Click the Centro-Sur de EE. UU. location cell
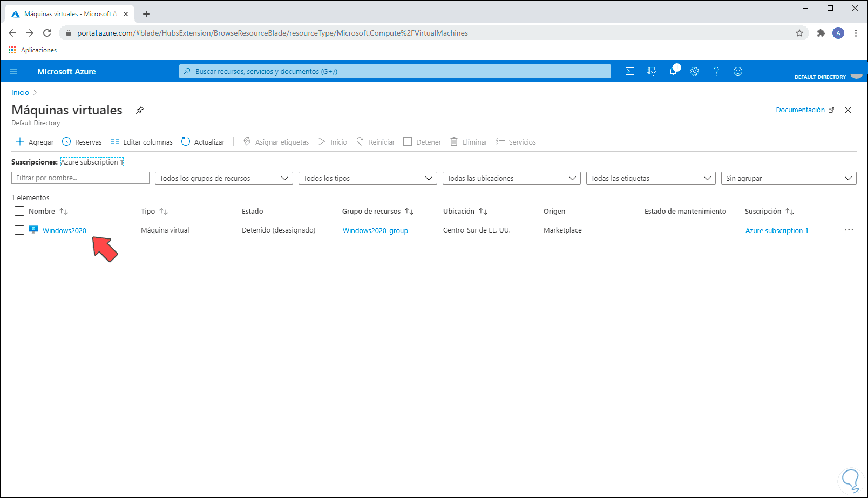 click(477, 230)
